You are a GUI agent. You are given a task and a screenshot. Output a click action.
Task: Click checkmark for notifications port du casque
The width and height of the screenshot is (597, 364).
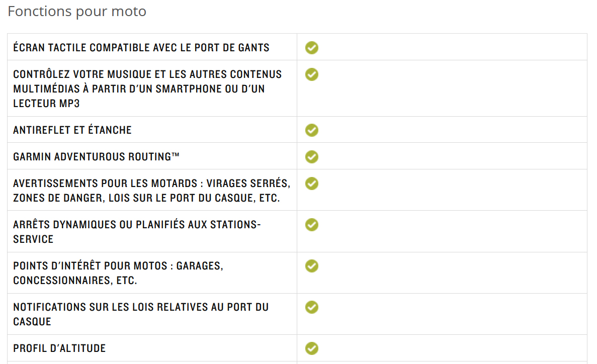coord(311,307)
